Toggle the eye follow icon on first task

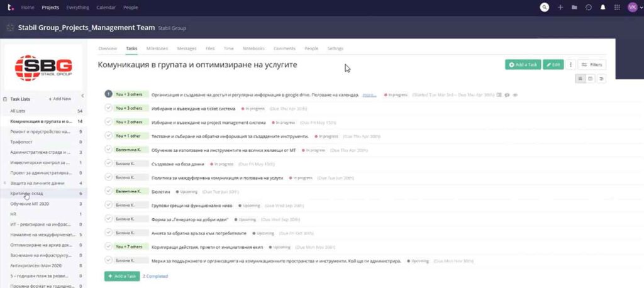tap(515, 95)
